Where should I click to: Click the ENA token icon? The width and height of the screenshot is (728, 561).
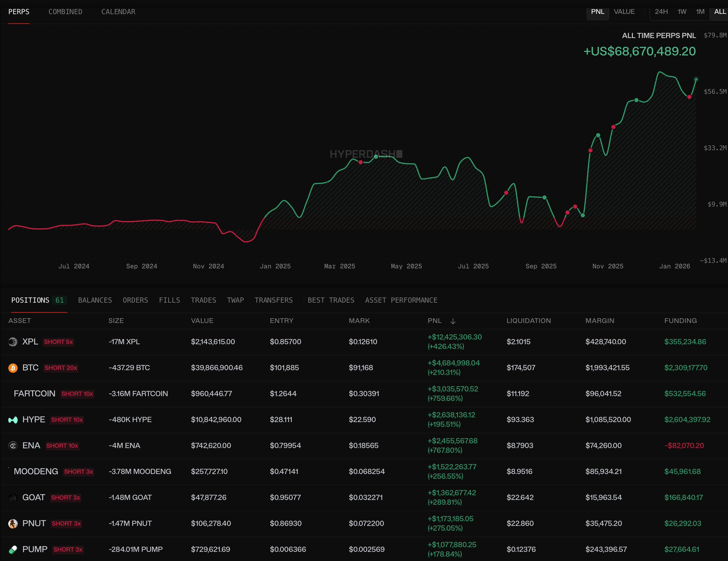[x=13, y=446]
